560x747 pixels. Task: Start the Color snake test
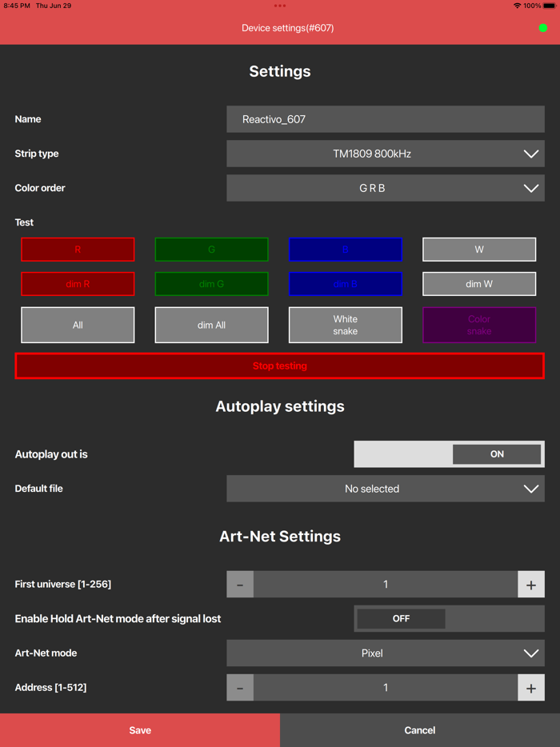[x=479, y=325]
